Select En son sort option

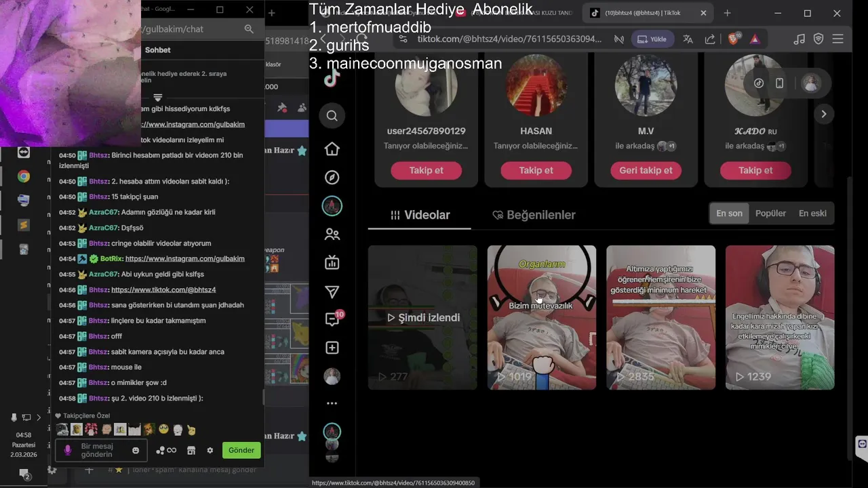pyautogui.click(x=729, y=213)
